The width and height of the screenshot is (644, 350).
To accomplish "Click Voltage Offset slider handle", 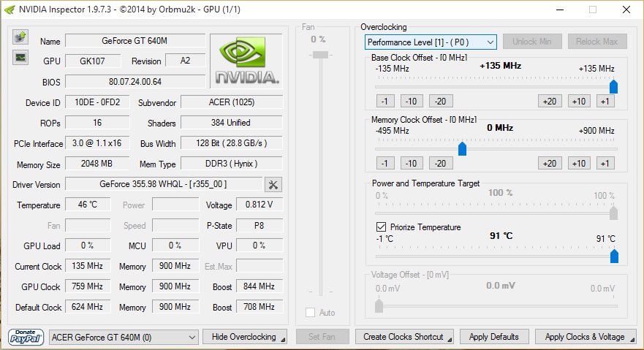I will 379,305.
